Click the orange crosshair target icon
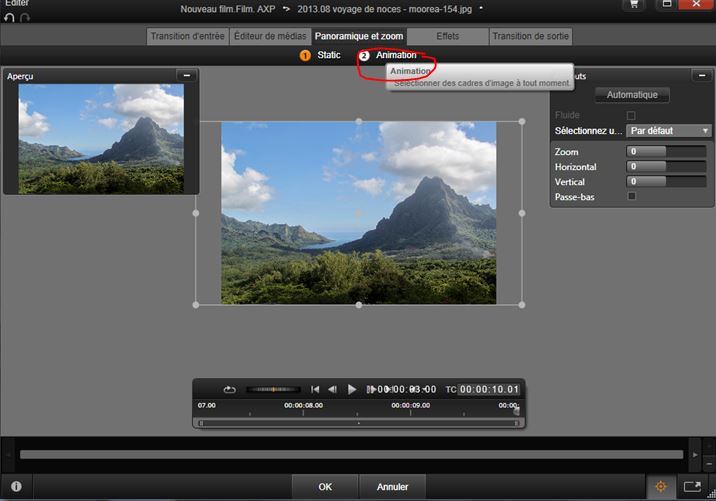The width and height of the screenshot is (716, 501). [x=660, y=487]
